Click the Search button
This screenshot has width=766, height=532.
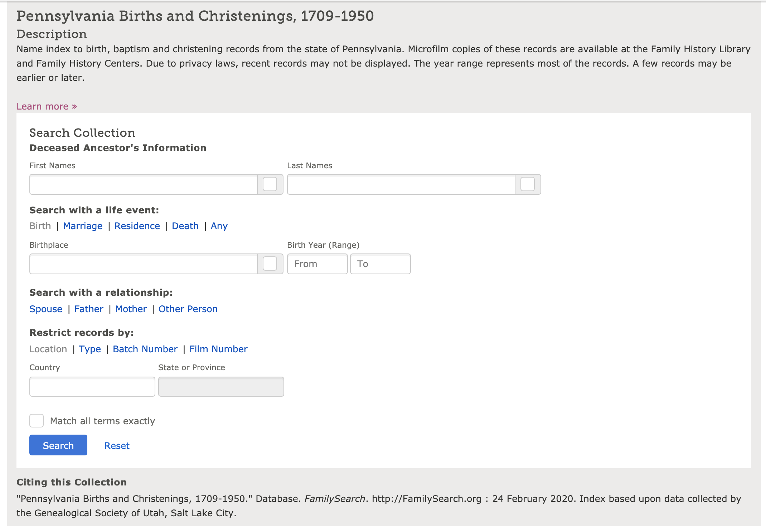coord(58,445)
